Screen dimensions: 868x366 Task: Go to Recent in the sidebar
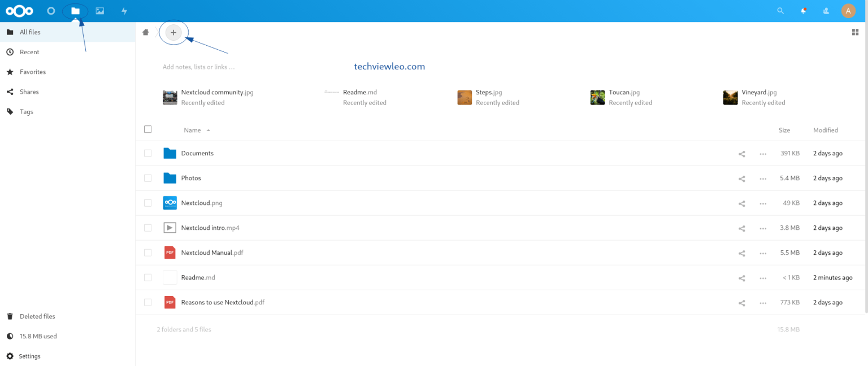(x=29, y=52)
